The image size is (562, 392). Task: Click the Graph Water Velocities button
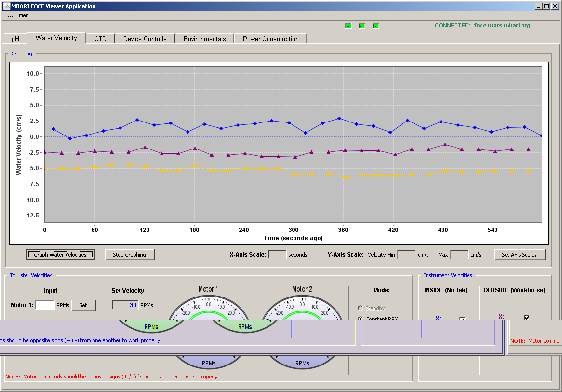(60, 255)
